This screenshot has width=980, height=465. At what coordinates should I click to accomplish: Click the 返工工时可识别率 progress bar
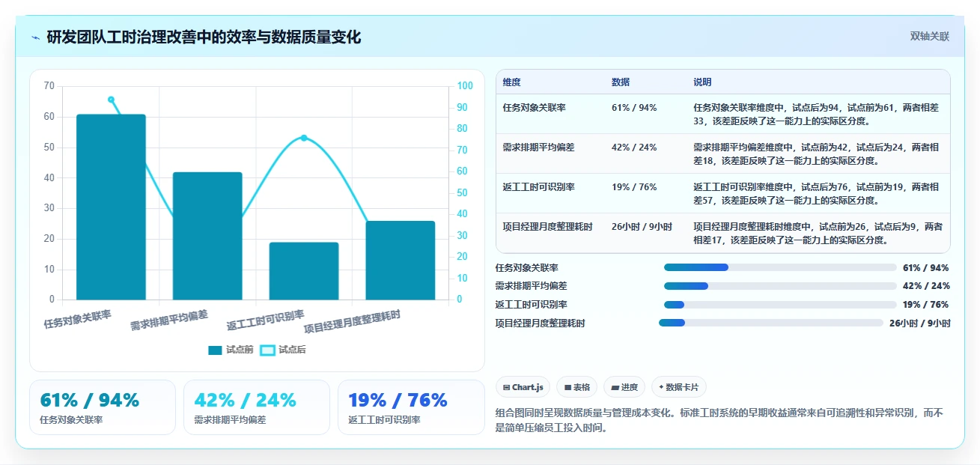coord(780,305)
